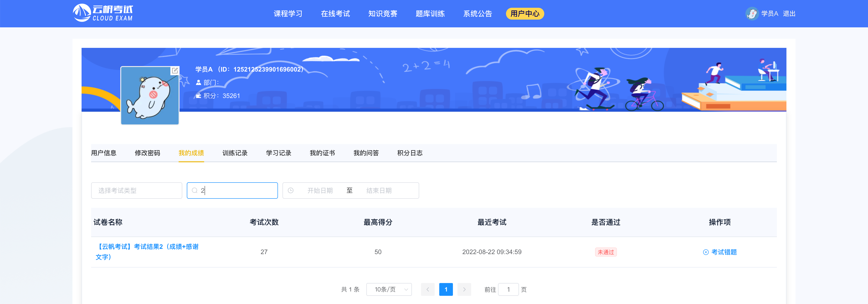Click 试卷名称 column header
Screen dimensions: 868x304
pos(108,222)
